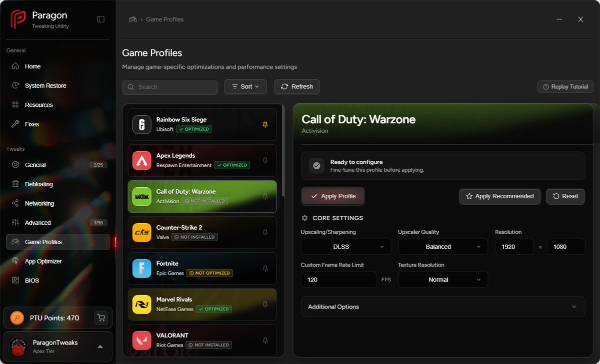Collapse the sidebar with panel icon

100,19
